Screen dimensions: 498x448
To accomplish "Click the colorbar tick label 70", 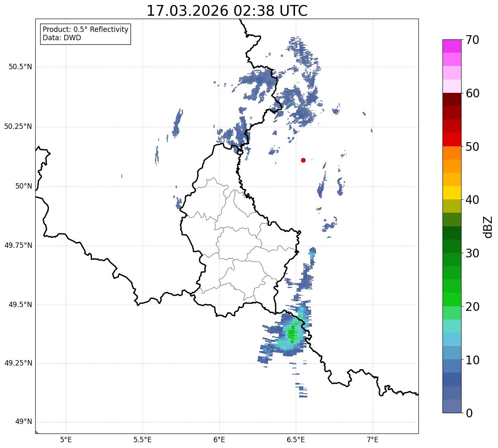I will click(x=472, y=40).
